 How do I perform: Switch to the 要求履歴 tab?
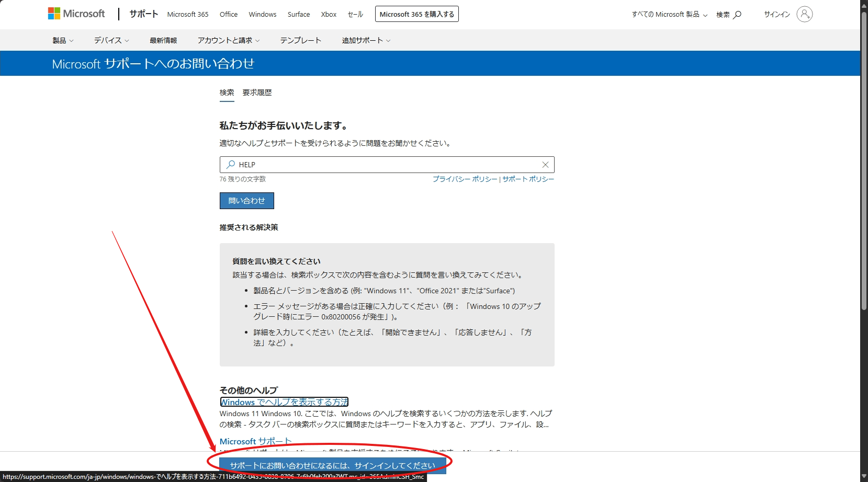pos(257,93)
